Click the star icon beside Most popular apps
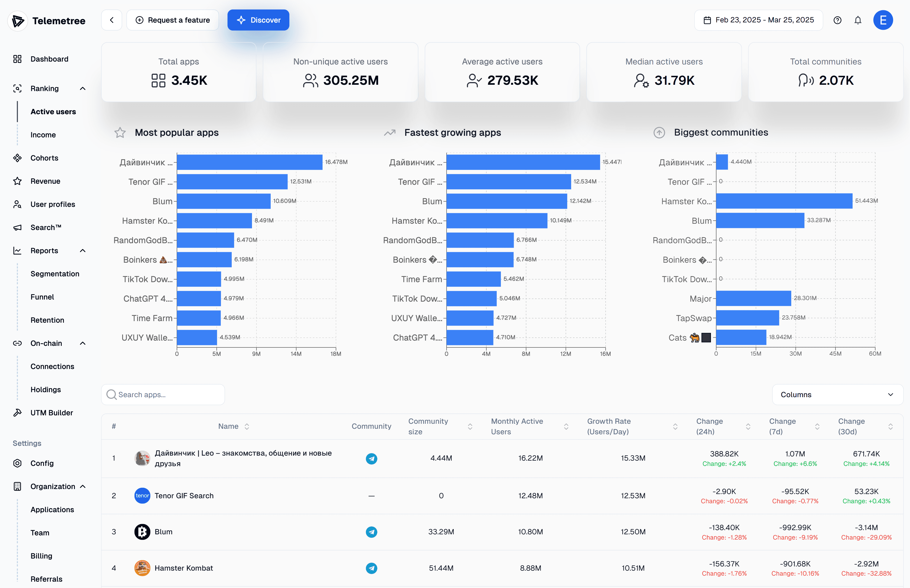This screenshot has height=588, width=910. (x=120, y=132)
